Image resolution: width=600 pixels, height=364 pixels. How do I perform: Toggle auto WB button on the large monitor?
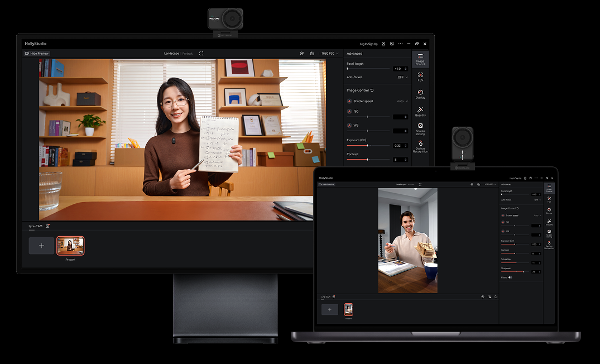(349, 126)
